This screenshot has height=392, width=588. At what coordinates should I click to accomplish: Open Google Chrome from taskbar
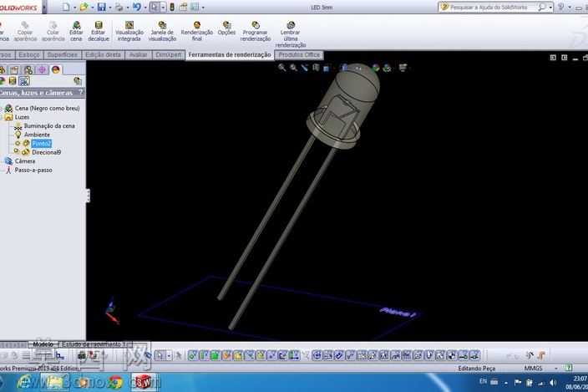(115, 382)
